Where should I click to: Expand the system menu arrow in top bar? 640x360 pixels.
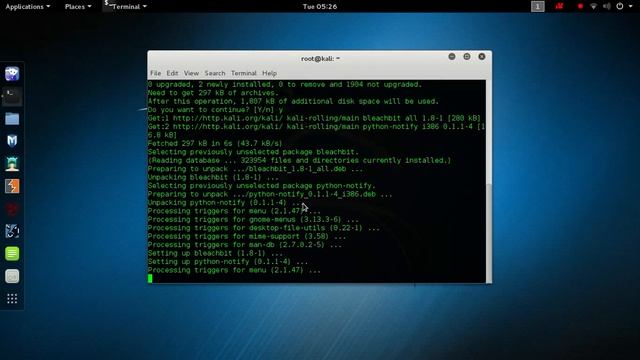coord(630,7)
